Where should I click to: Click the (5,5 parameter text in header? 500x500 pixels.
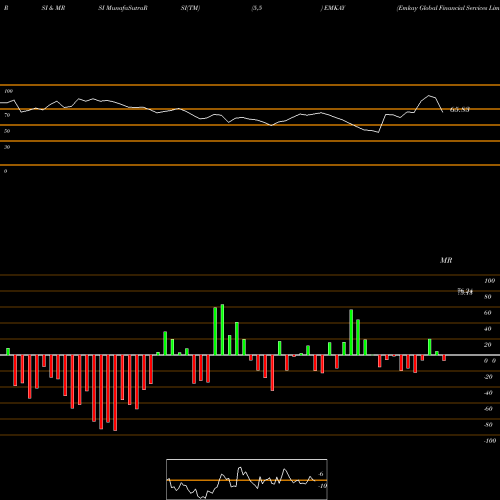[x=257, y=8]
